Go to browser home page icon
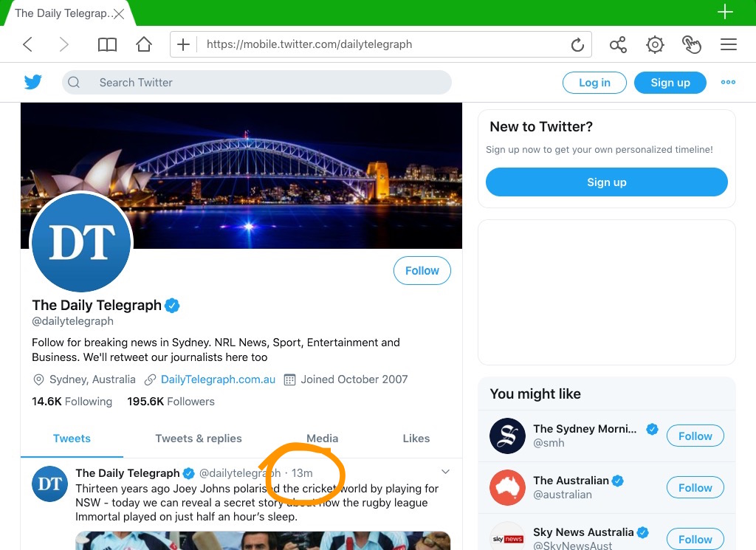756x550 pixels. click(x=144, y=45)
